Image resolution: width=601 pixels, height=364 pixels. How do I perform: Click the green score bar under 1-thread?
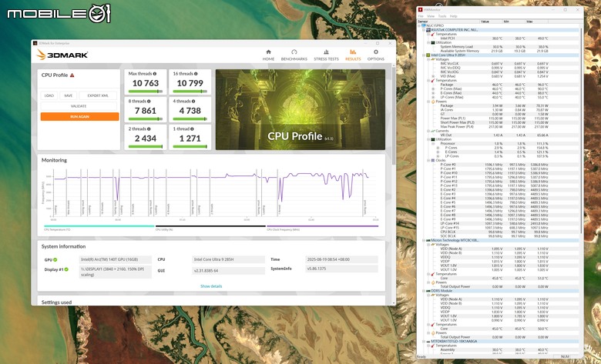190,146
